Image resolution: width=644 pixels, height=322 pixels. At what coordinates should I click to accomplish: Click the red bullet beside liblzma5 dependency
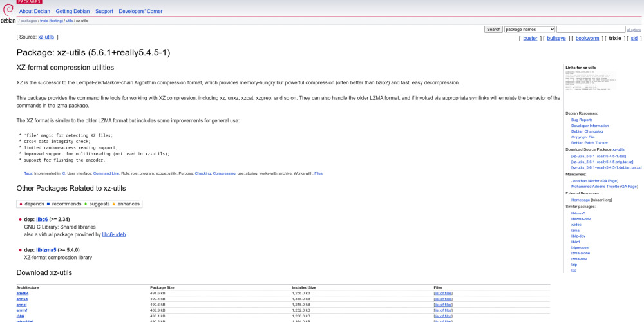click(x=20, y=250)
